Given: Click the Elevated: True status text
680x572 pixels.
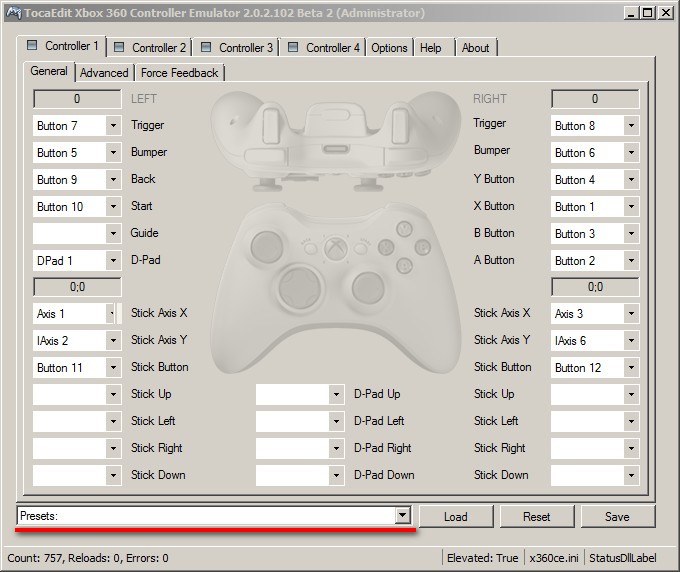Looking at the screenshot, I should [482, 558].
